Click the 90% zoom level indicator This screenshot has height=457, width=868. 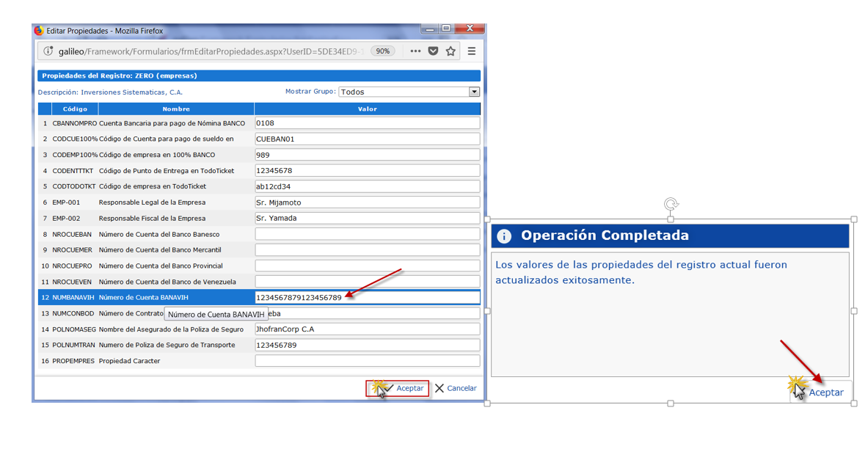click(x=382, y=51)
